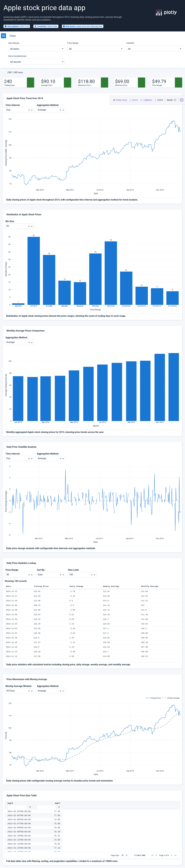Go to the next table page
Image resolution: width=185 pixels, height=868 pixels.
171,856
